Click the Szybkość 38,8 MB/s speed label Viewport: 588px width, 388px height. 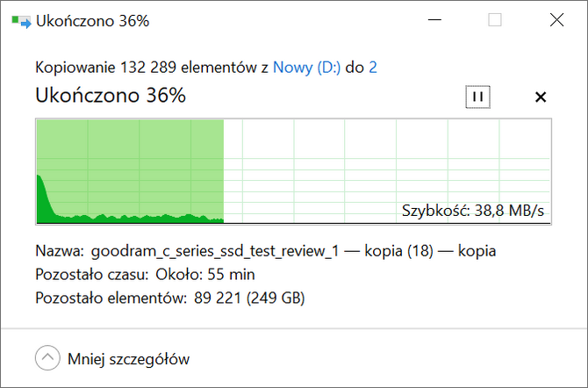tap(472, 211)
